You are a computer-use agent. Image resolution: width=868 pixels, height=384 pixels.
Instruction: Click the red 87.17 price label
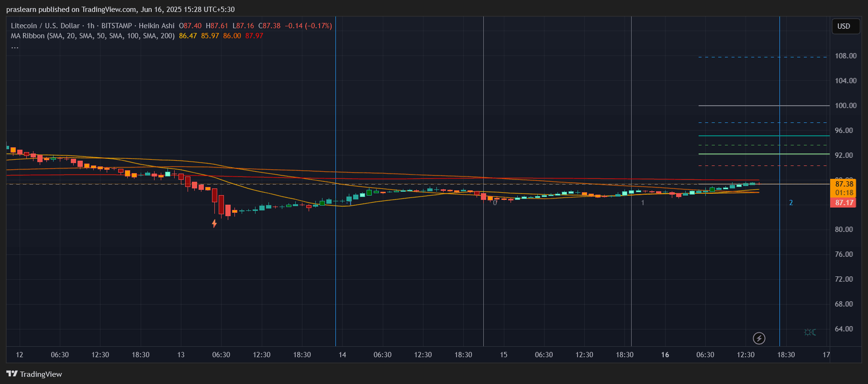[x=844, y=203]
